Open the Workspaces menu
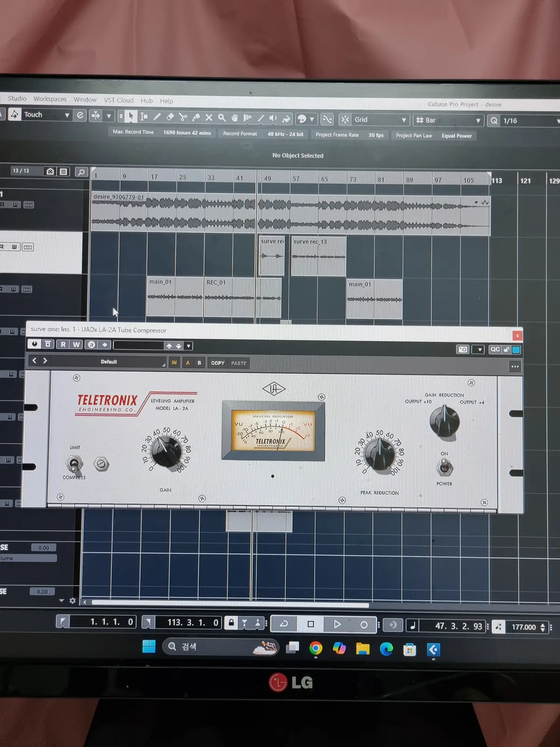560x747 pixels. [50, 99]
